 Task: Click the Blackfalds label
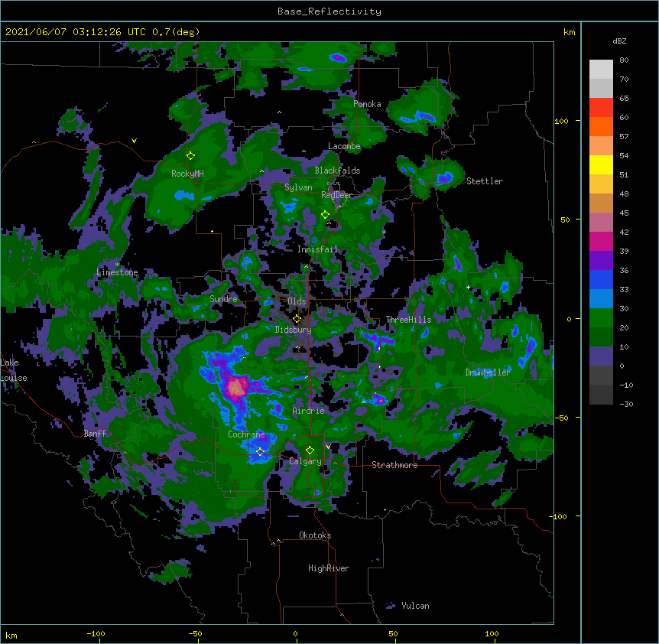(337, 171)
